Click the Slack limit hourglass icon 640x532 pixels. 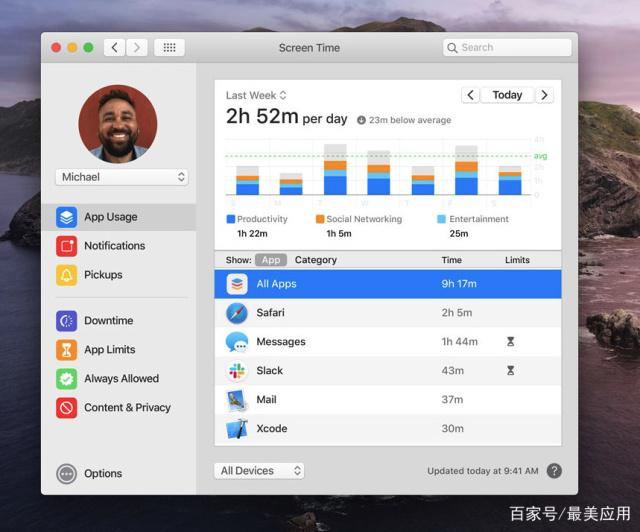[510, 370]
